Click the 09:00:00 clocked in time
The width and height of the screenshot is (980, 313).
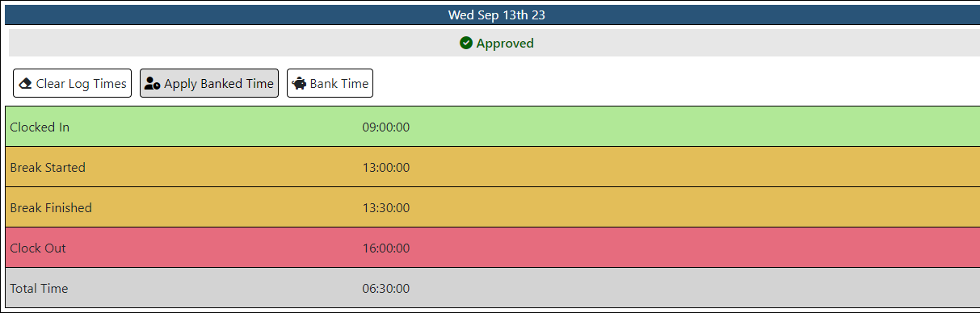tap(386, 127)
